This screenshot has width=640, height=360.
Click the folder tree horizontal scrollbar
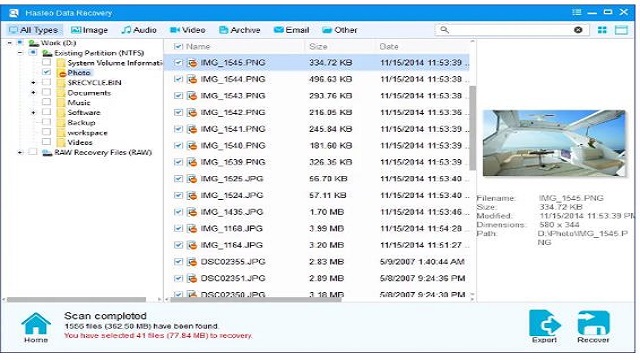[x=76, y=300]
